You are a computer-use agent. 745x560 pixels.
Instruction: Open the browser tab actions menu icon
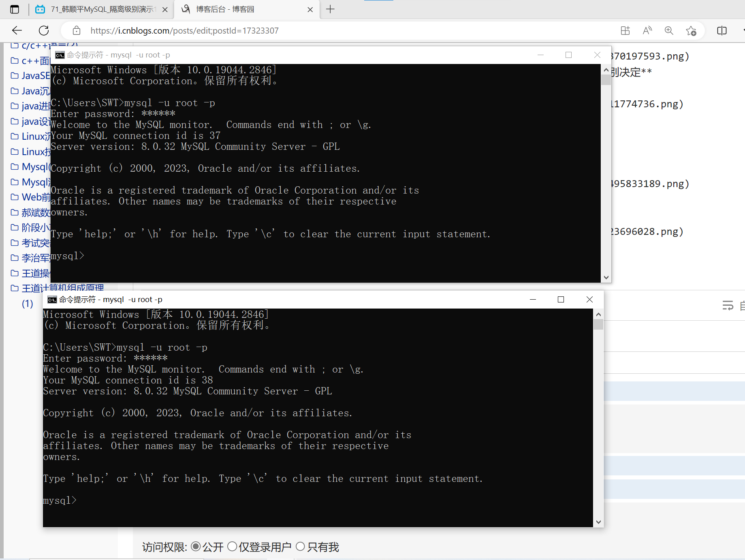(x=15, y=9)
